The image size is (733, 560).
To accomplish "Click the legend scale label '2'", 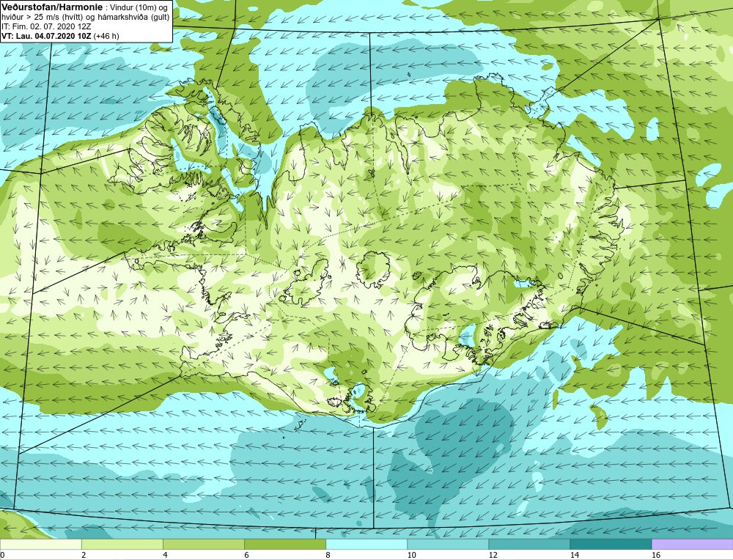I will (84, 556).
